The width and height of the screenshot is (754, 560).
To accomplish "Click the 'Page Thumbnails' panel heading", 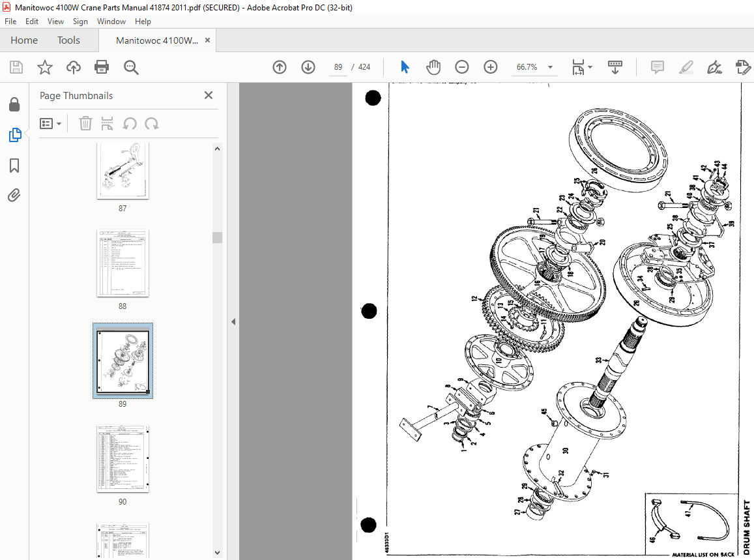I will tap(76, 96).
